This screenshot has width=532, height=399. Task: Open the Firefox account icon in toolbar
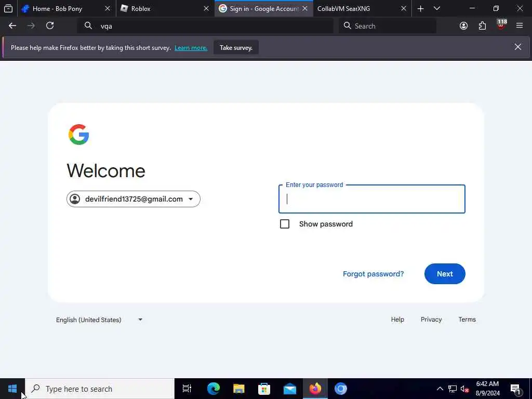click(x=463, y=26)
